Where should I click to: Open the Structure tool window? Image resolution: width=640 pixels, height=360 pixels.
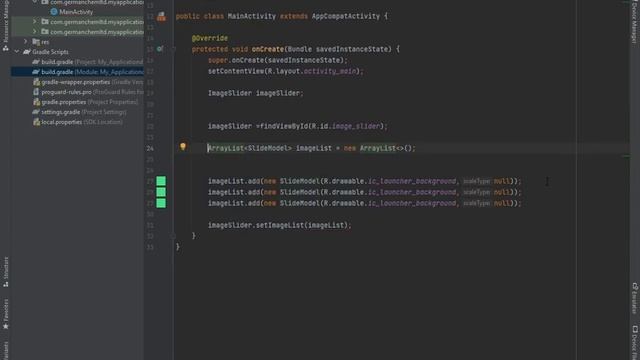click(x=6, y=272)
